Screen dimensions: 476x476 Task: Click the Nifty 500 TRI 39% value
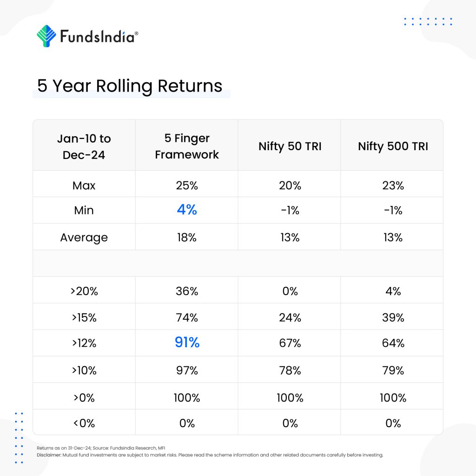tap(393, 318)
